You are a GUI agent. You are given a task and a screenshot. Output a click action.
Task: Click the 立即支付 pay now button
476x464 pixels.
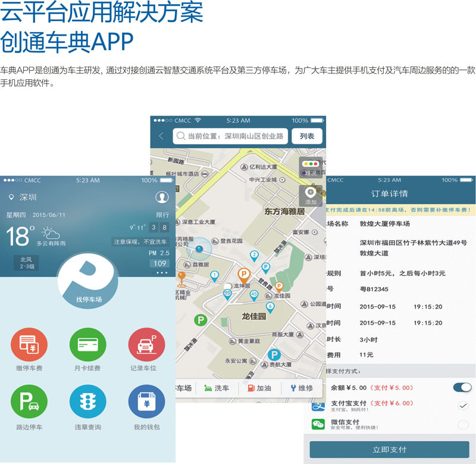click(389, 450)
